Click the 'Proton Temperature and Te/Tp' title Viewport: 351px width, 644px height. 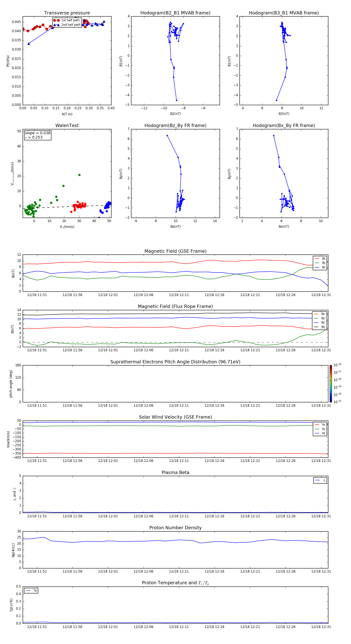pos(175,583)
